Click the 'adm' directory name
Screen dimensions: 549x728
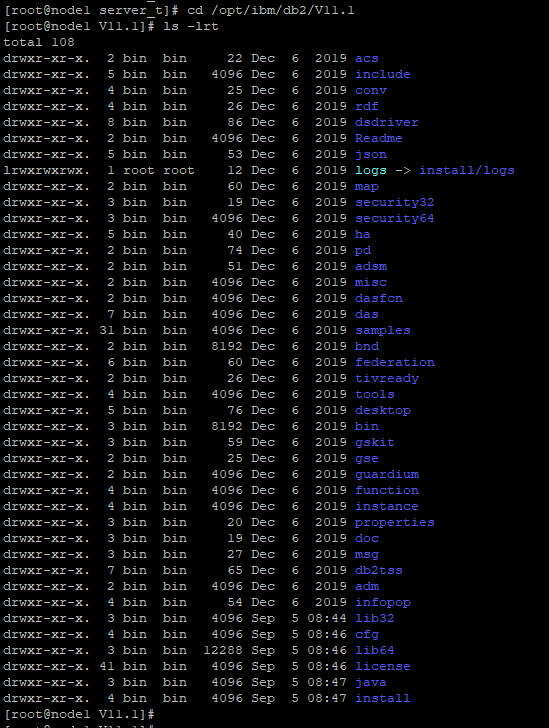tap(366, 587)
